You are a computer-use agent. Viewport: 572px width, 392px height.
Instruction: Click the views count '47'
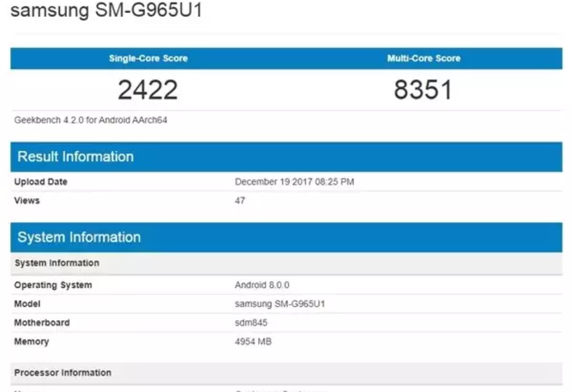pyautogui.click(x=240, y=200)
